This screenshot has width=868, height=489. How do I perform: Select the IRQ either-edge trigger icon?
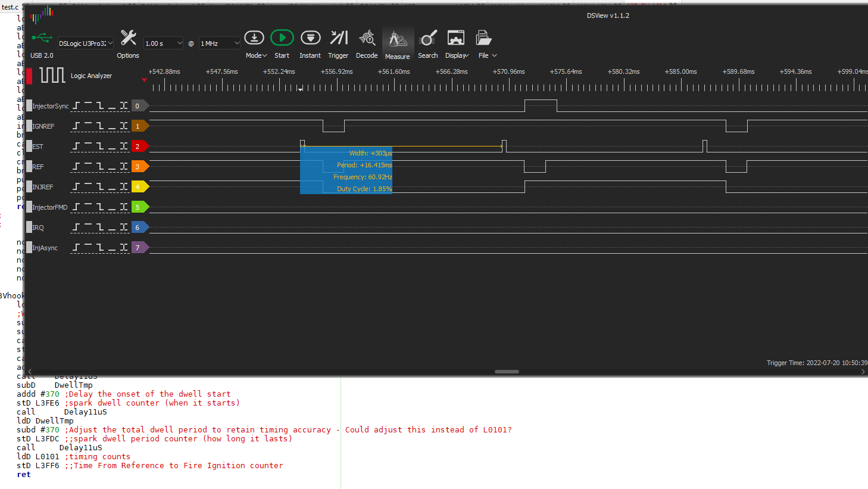[124, 227]
